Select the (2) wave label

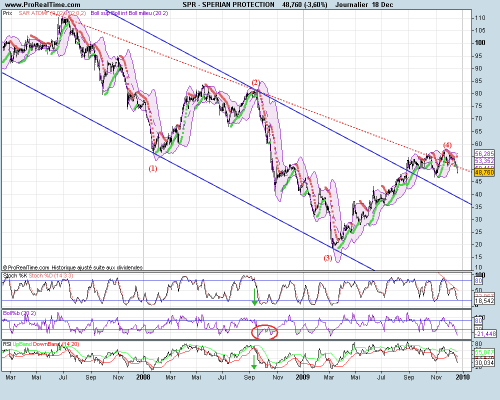(255, 82)
